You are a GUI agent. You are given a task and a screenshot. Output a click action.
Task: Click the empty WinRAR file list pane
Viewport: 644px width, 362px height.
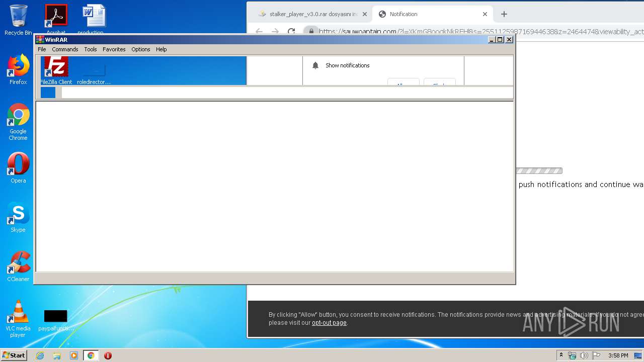coord(274,187)
